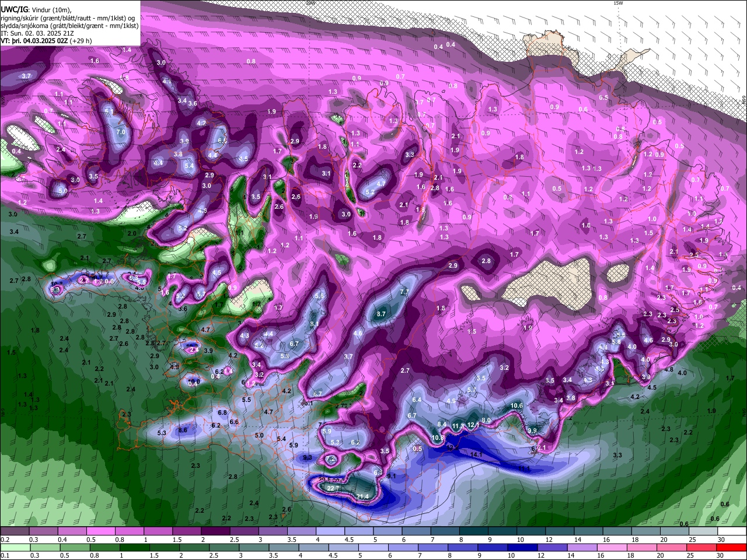Image resolution: width=747 pixels, height=560 pixels.
Task: Click the 10.8 value on the map
Action: (x=438, y=437)
